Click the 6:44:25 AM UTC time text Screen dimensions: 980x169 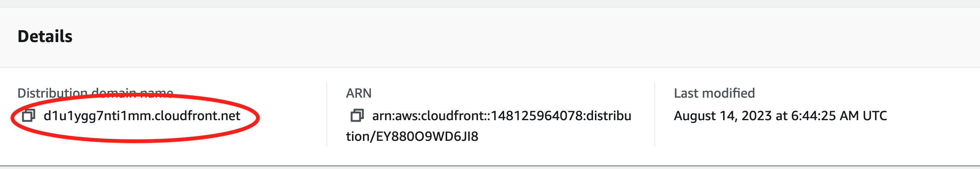pyautogui.click(x=839, y=116)
